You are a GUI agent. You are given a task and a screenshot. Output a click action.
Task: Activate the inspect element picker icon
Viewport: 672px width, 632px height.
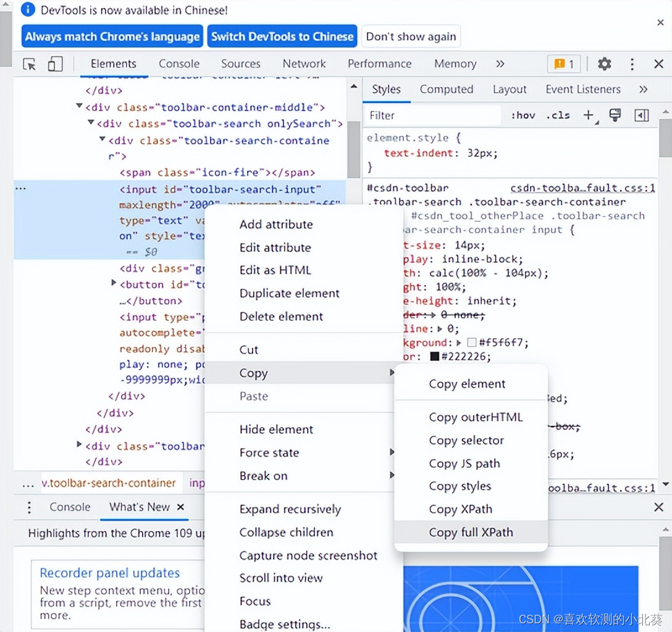pos(29,64)
